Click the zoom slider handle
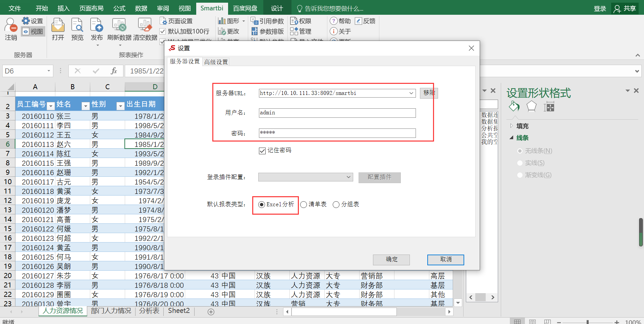This screenshot has width=644, height=324. [x=588, y=322]
